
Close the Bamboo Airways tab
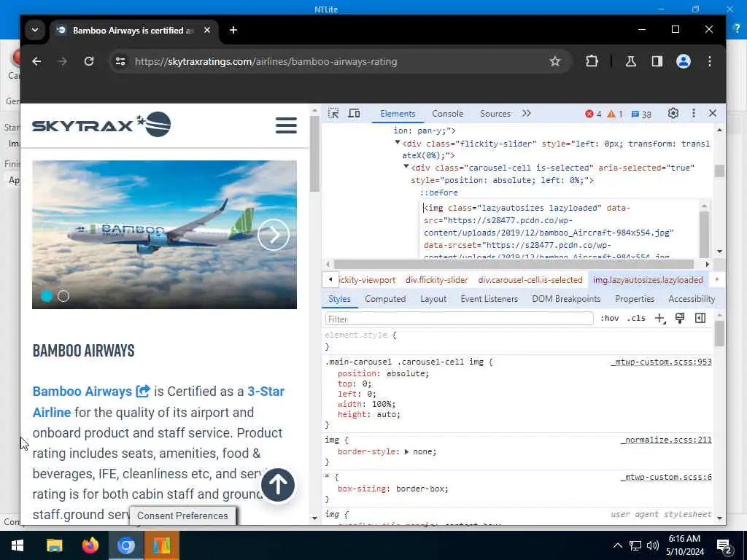point(206,30)
